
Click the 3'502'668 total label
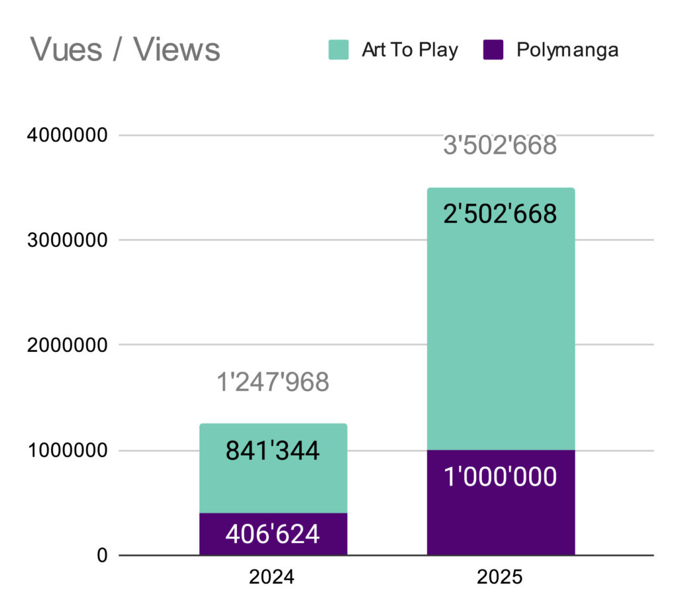pos(501,146)
